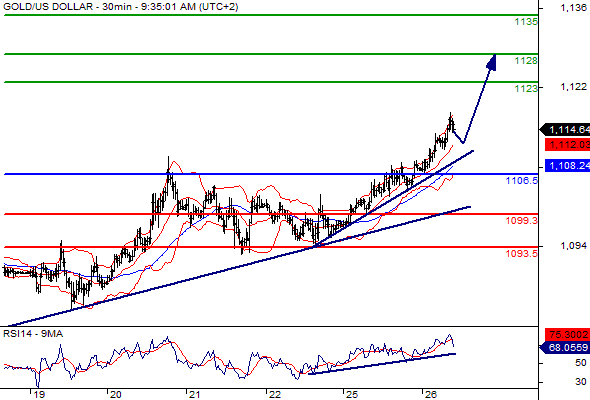Click the date label 19 on time axis

tap(39, 395)
